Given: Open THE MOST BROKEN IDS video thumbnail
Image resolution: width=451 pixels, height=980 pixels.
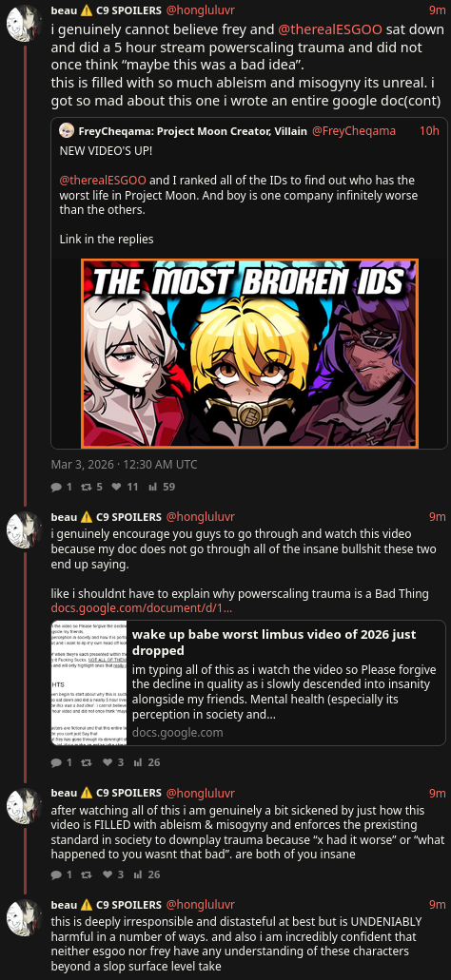Looking at the screenshot, I should 249,354.
